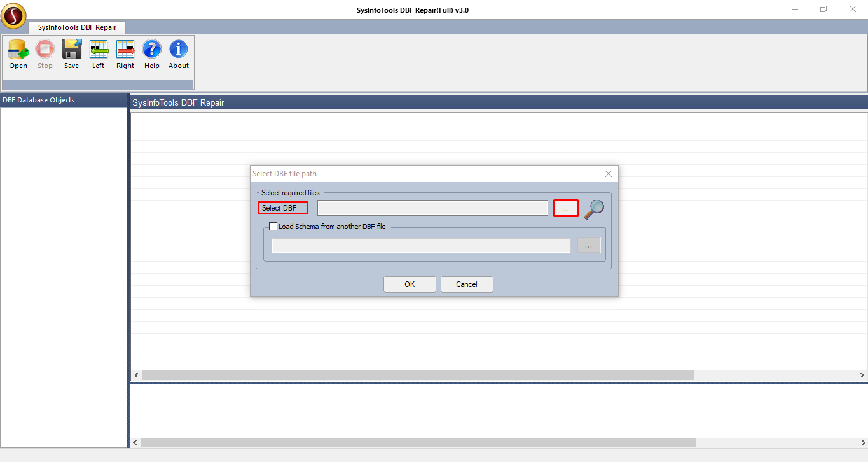Click the disabled browse button in Load Schema group
The height and width of the screenshot is (462, 868).
pyautogui.click(x=589, y=245)
